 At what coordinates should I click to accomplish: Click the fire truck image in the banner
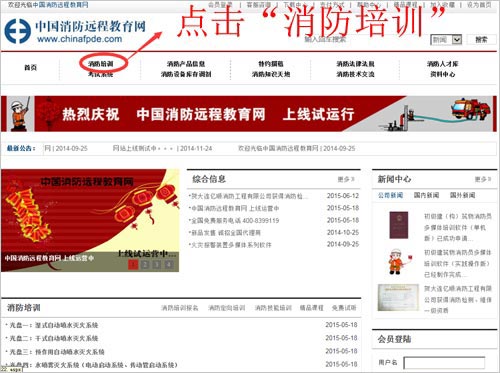(x=470, y=109)
